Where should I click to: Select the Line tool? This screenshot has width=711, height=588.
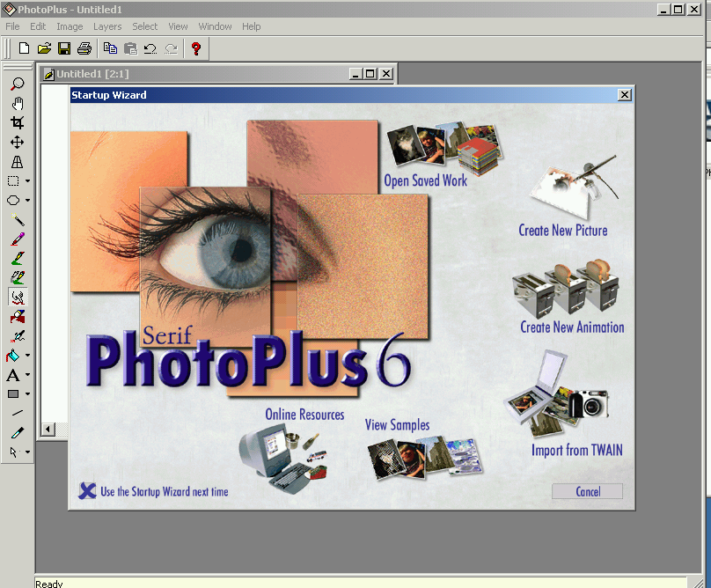[18, 413]
